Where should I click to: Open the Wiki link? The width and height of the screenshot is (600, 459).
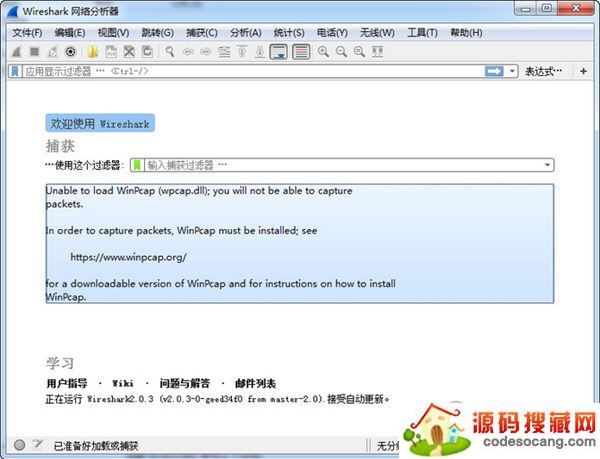pyautogui.click(x=123, y=383)
